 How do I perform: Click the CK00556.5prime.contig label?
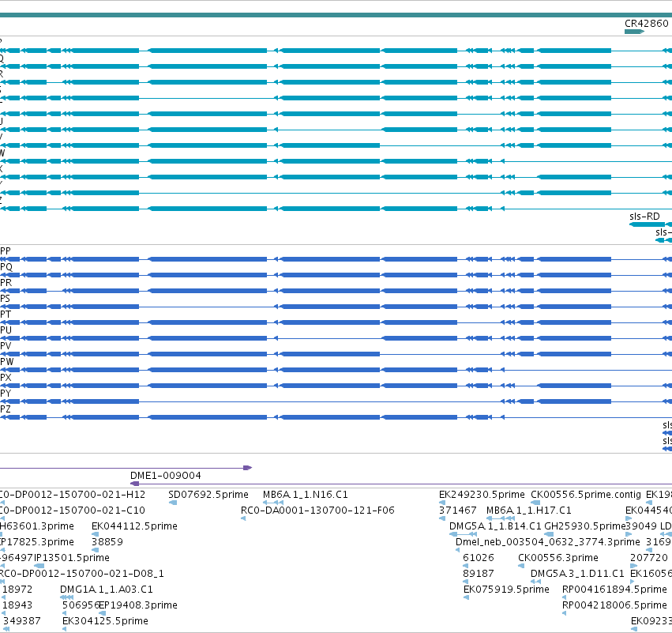coord(586,495)
